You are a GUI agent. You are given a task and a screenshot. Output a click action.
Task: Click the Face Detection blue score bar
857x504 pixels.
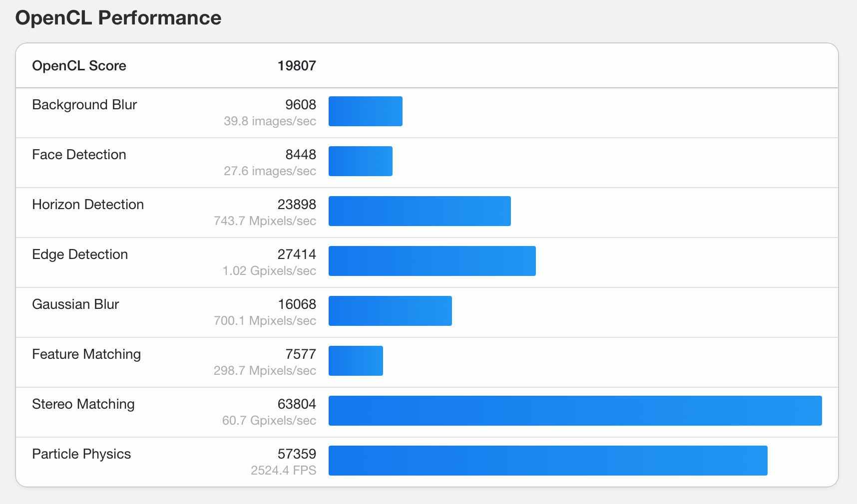360,161
